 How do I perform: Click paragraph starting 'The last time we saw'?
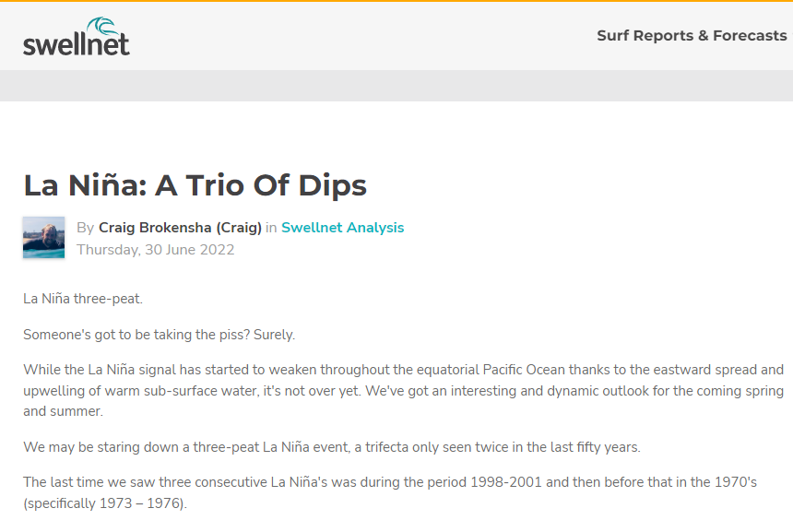pyautogui.click(x=390, y=492)
